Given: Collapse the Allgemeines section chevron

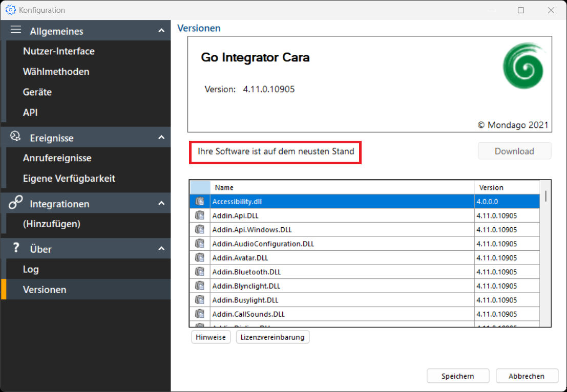Looking at the screenshot, I should coord(161,31).
